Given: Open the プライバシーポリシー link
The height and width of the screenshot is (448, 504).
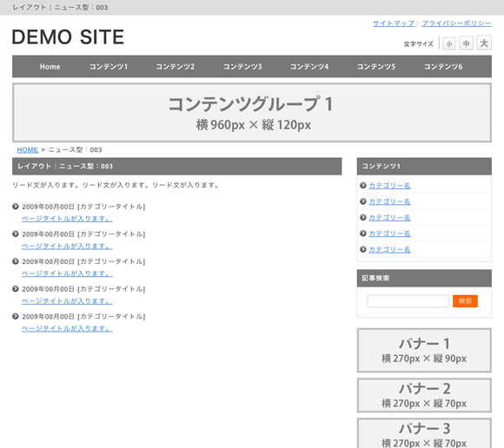Looking at the screenshot, I should pos(456,23).
